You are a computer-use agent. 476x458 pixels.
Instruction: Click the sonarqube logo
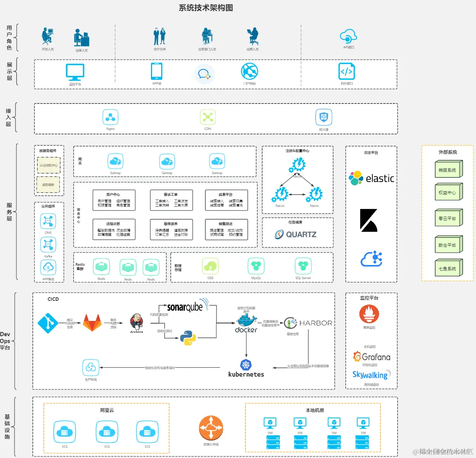[188, 306]
